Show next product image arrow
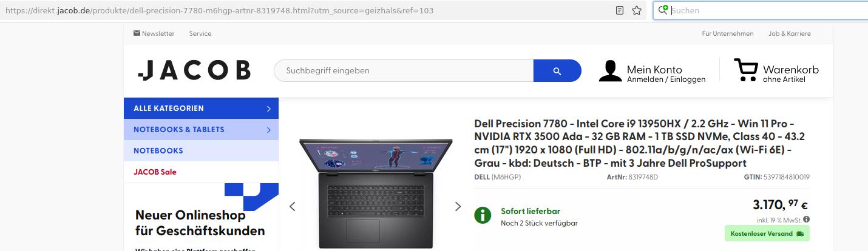868x251 pixels. (x=458, y=206)
